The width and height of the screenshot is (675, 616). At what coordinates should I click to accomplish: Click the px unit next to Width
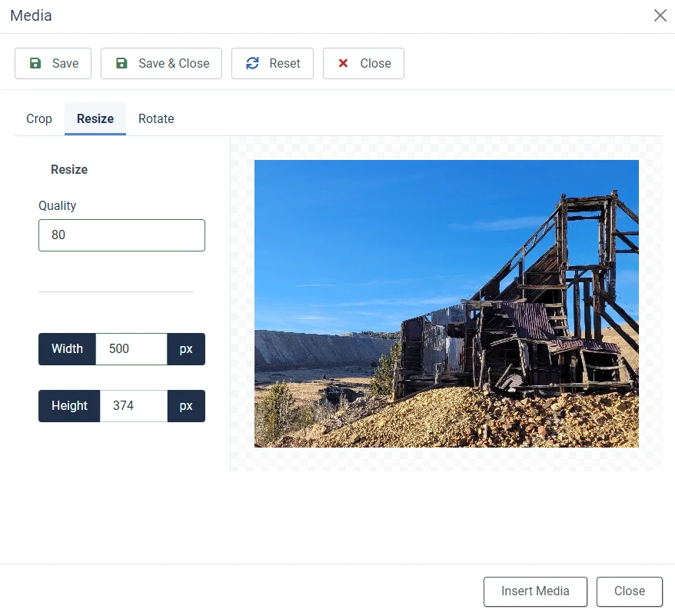(186, 349)
